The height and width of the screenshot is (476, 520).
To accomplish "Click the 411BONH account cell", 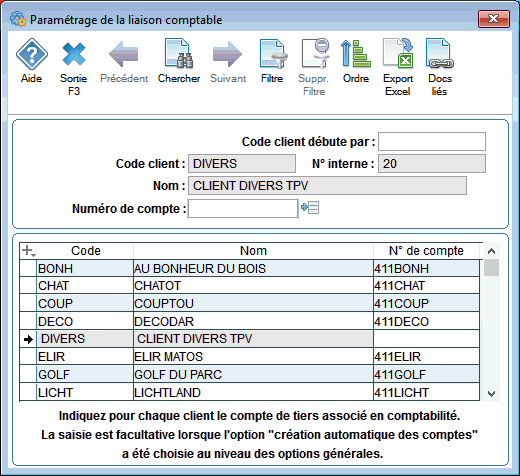I will (x=426, y=269).
